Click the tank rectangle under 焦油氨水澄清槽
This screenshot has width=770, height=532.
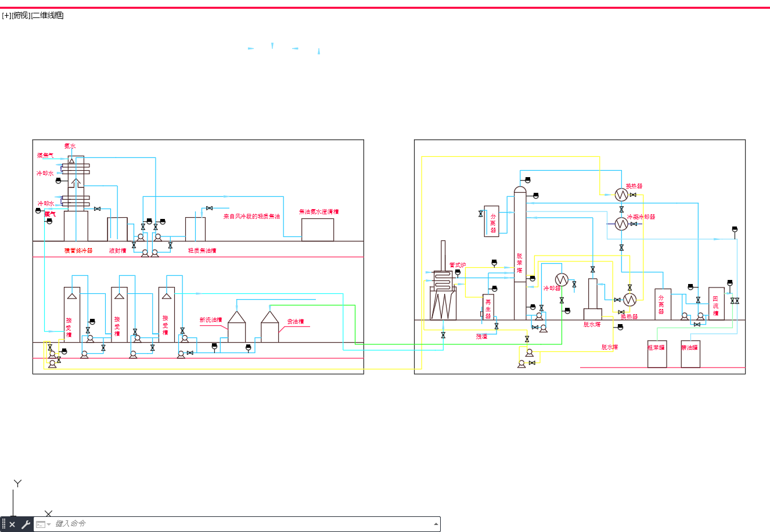318,230
